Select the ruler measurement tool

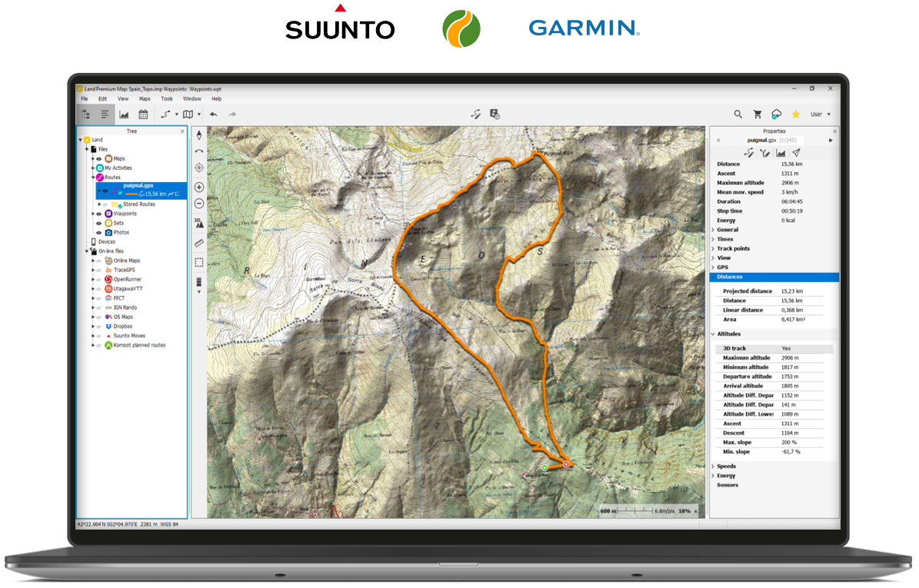pos(199,243)
